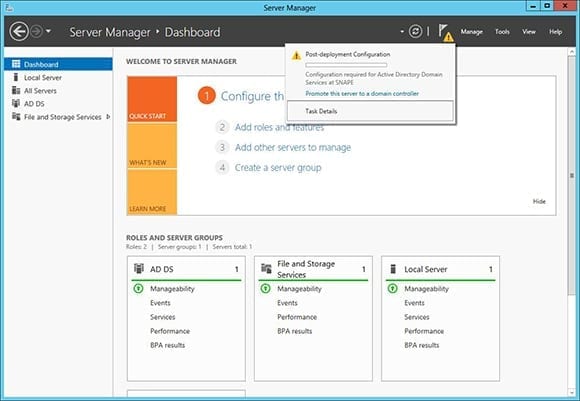Select AD DS in the sidebar
Image resolution: width=580 pixels, height=401 pixels.
pos(58,104)
